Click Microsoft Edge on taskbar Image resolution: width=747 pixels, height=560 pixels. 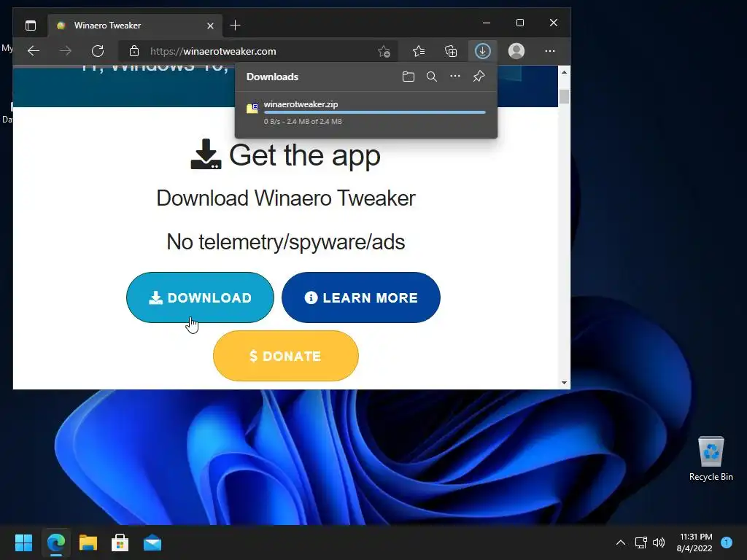pos(56,542)
